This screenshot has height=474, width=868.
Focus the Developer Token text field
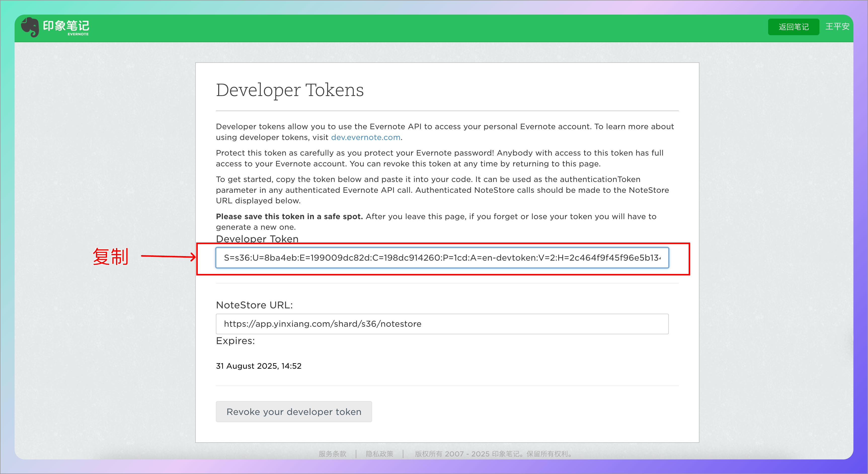click(442, 258)
